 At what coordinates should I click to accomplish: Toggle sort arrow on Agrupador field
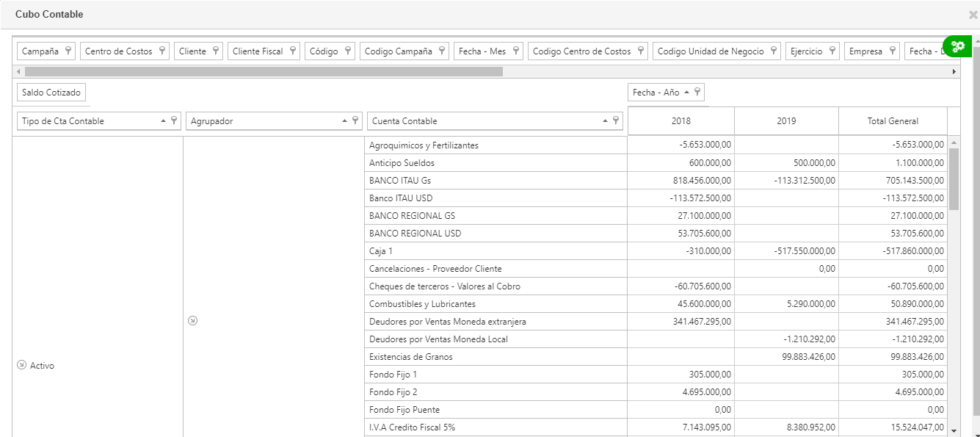pos(345,121)
